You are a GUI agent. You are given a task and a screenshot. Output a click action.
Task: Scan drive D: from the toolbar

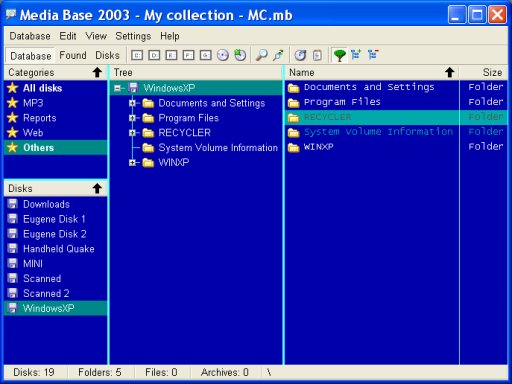pos(154,55)
